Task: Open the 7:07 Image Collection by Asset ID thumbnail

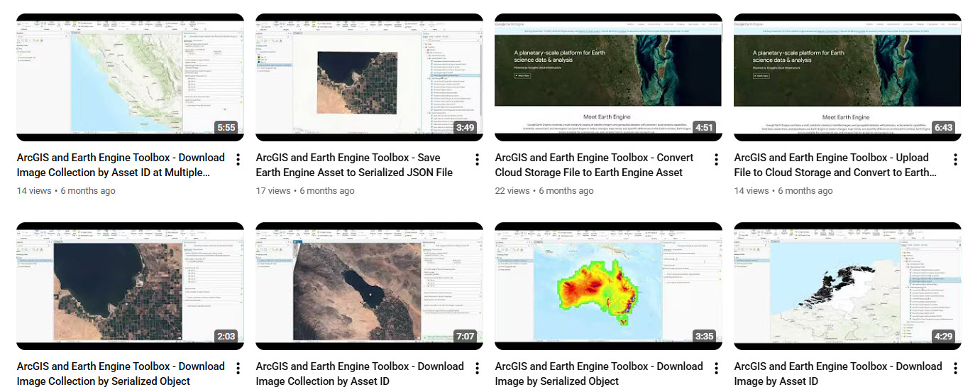Action: point(369,286)
